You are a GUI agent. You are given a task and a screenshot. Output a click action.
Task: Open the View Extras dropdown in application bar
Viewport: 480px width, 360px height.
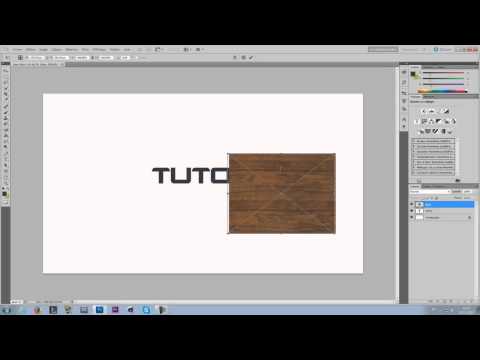click(x=158, y=49)
